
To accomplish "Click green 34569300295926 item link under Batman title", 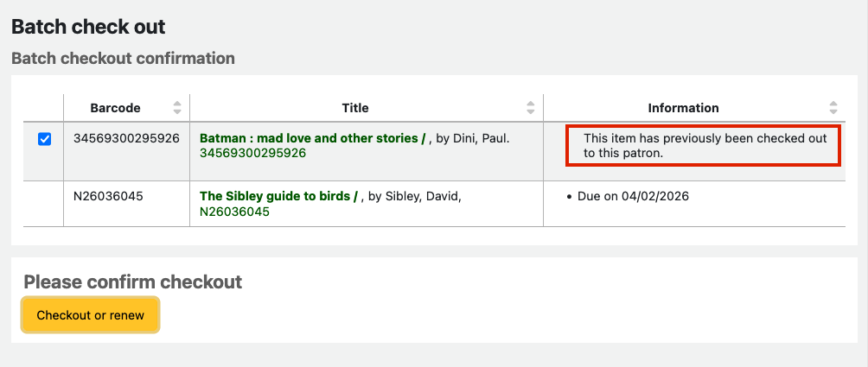I will coord(252,153).
